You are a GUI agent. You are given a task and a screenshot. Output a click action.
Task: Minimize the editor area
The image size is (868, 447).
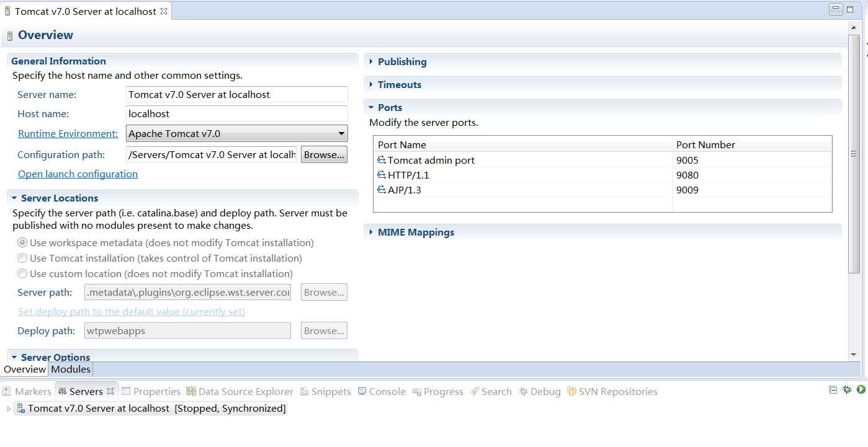pos(836,9)
